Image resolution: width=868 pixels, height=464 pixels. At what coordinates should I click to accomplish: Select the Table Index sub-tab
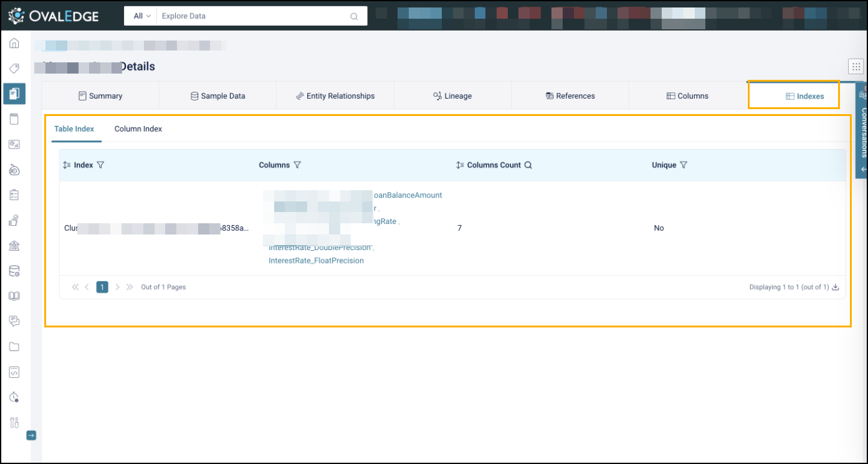(74, 129)
